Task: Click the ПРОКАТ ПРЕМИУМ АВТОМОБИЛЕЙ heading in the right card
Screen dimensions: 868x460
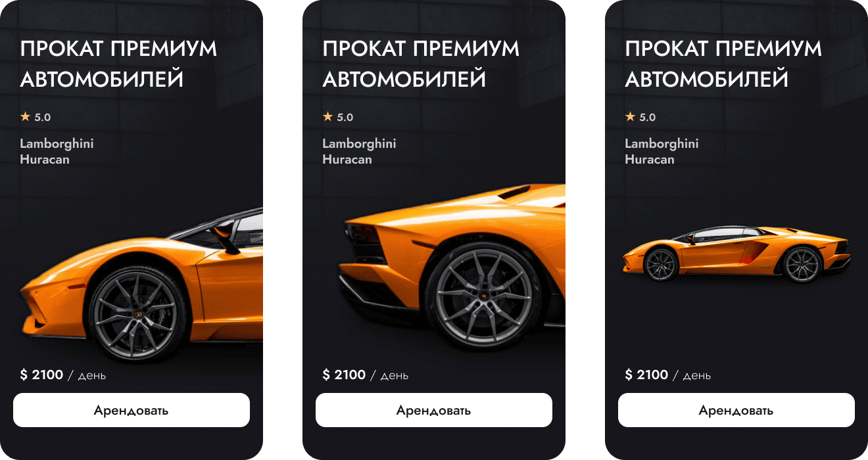Action: [723, 64]
